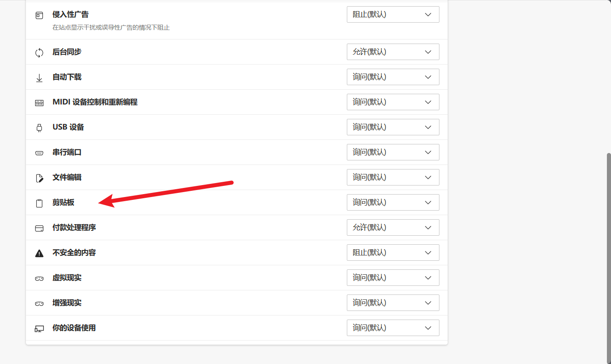Open the 后台同步 permission dropdown

tap(393, 52)
